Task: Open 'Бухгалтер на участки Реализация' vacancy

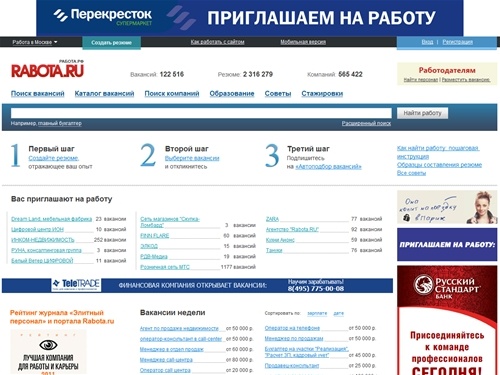Action: tap(307, 352)
